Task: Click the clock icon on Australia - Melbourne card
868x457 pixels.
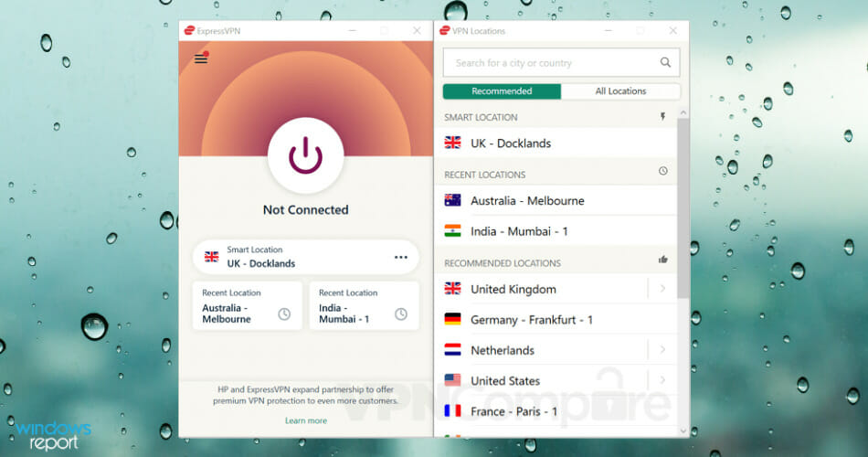Action: point(284,314)
